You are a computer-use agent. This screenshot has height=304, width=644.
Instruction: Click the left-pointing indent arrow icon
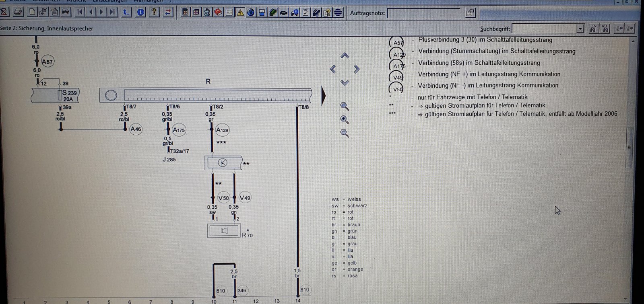(x=619, y=28)
